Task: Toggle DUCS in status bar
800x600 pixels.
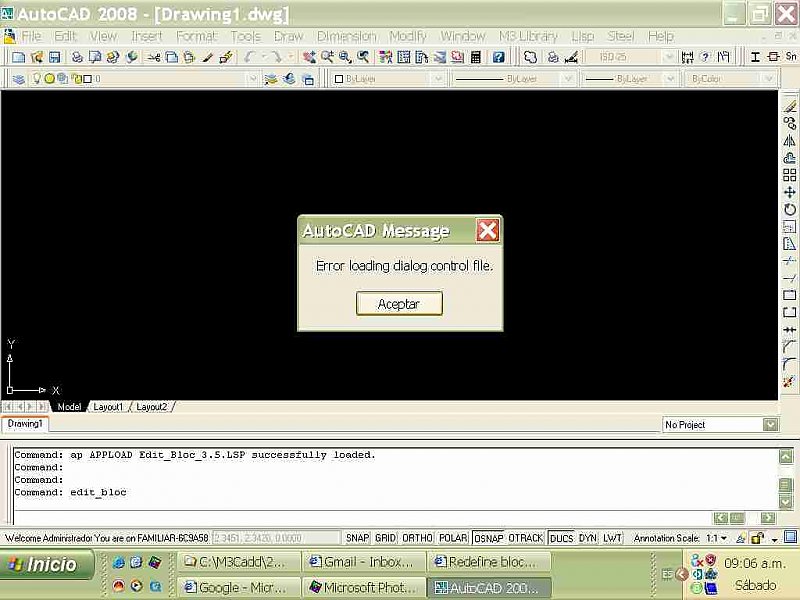Action: (561, 538)
